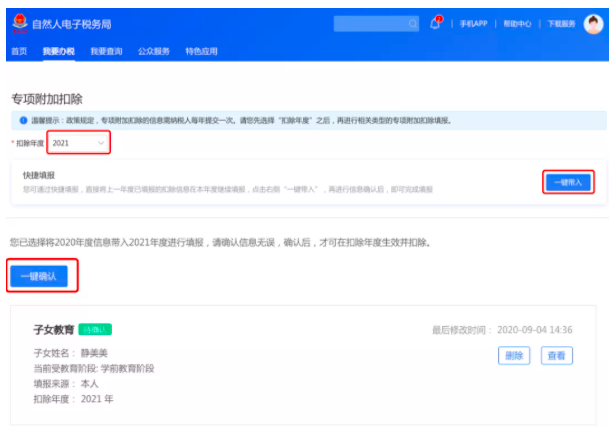Open the 特色应用 tab
612x428 pixels.
tap(201, 51)
